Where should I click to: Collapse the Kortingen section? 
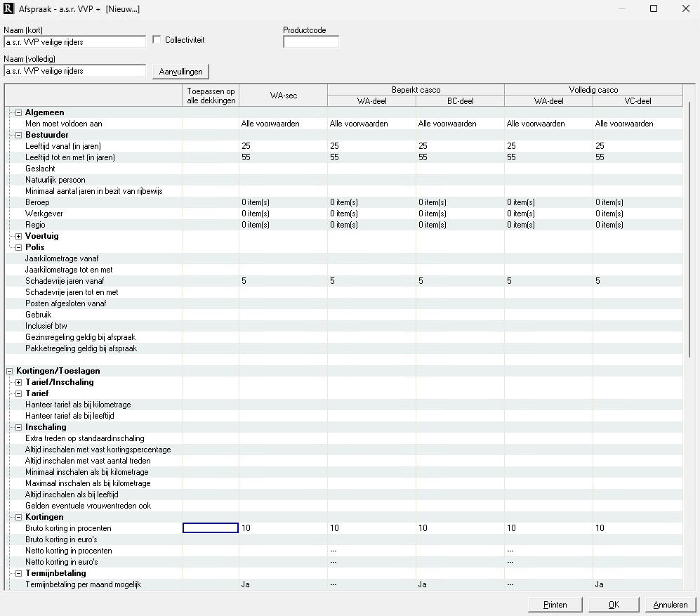click(x=19, y=517)
